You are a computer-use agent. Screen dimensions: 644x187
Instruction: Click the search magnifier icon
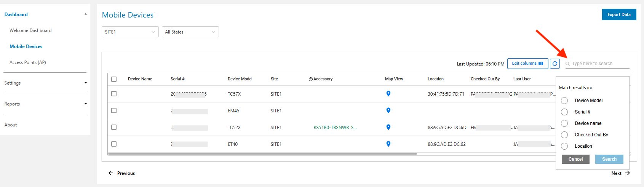pyautogui.click(x=567, y=64)
